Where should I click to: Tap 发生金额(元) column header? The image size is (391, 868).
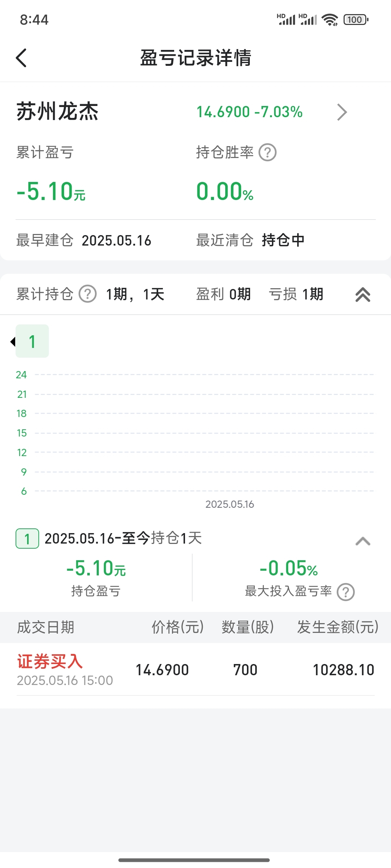(x=338, y=627)
